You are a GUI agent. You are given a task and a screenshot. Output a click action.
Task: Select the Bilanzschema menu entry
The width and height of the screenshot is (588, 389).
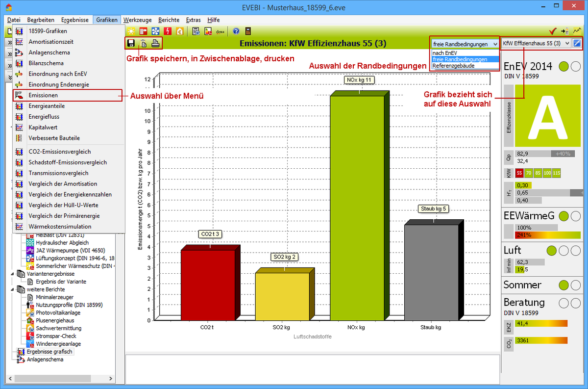point(68,63)
